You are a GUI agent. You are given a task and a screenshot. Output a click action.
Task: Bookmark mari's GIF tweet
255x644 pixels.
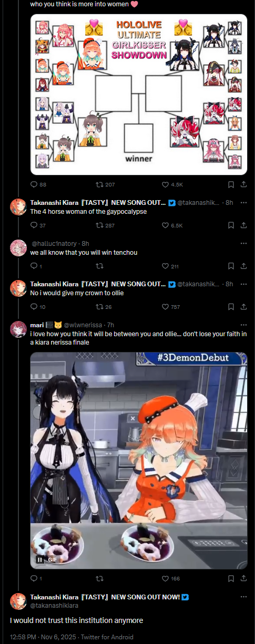(231, 578)
